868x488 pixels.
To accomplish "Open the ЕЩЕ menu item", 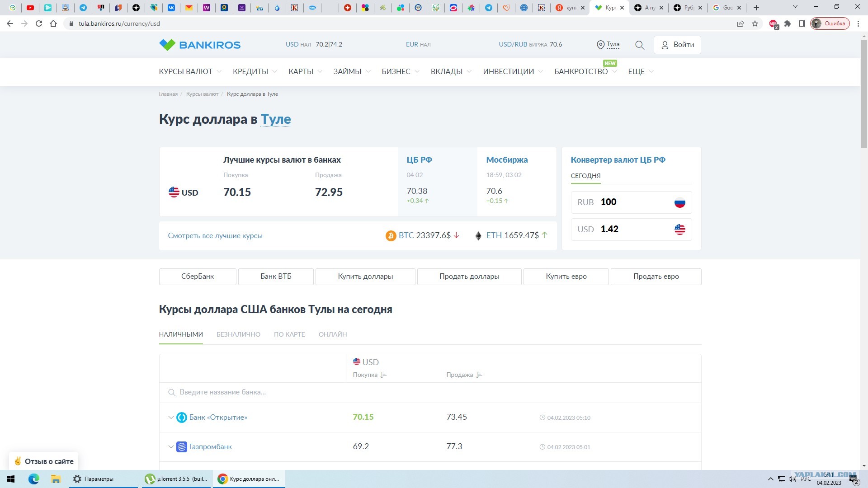I will click(x=641, y=72).
